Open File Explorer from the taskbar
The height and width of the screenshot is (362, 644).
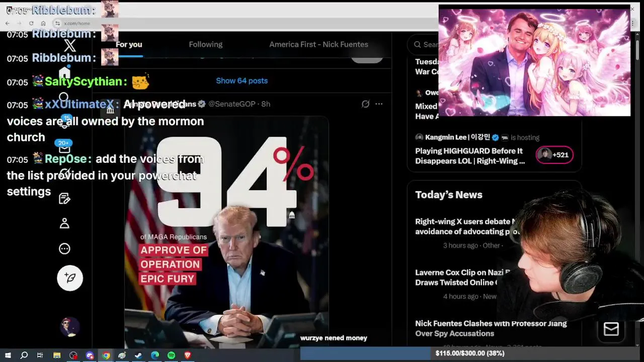57,355
